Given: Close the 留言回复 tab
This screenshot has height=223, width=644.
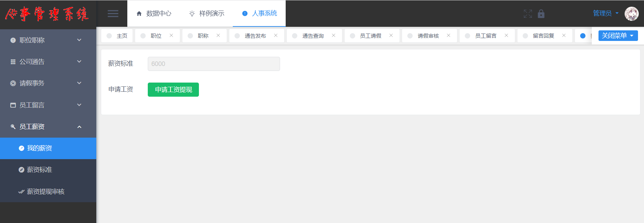Looking at the screenshot, I should pyautogui.click(x=564, y=35).
